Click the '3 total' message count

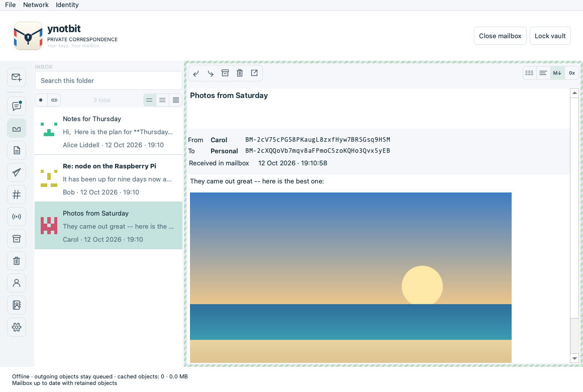click(x=102, y=100)
